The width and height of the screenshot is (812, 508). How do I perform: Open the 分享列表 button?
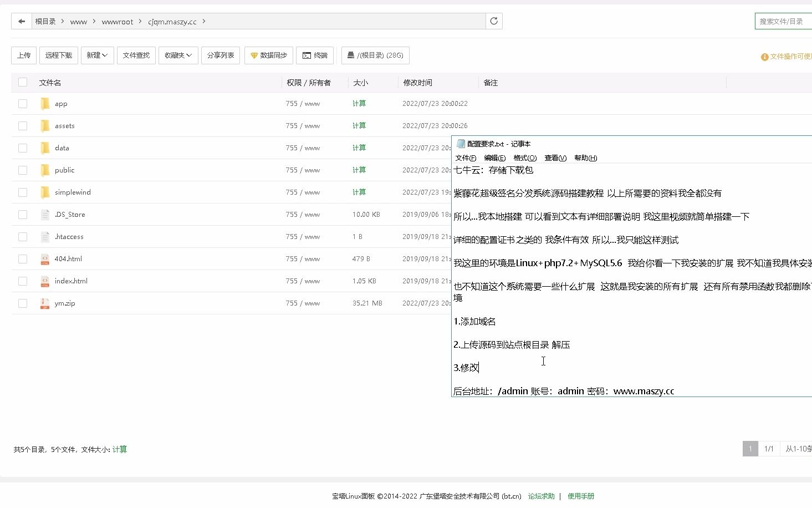coord(221,55)
